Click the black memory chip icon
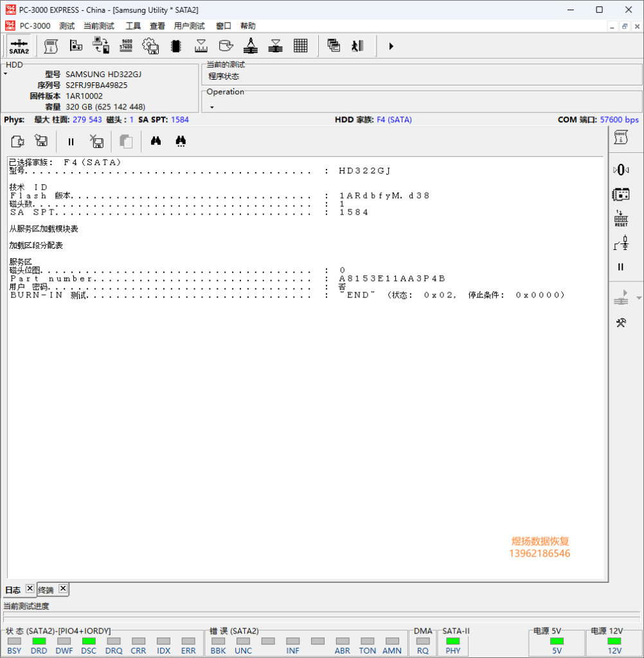Image resolution: width=644 pixels, height=658 pixels. tap(176, 46)
